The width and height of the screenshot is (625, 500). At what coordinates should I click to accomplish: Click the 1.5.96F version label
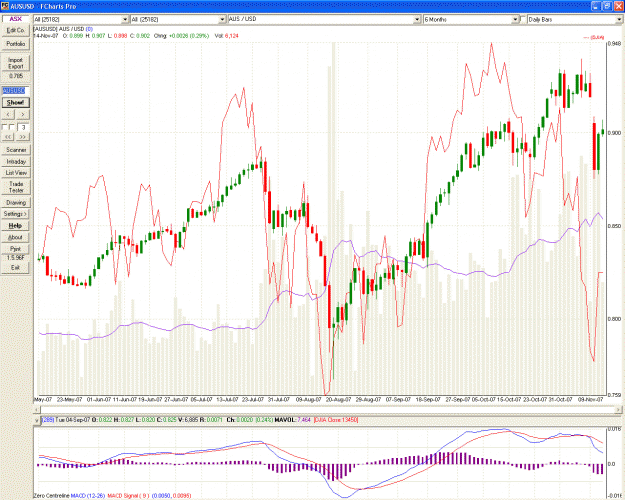click(x=16, y=258)
